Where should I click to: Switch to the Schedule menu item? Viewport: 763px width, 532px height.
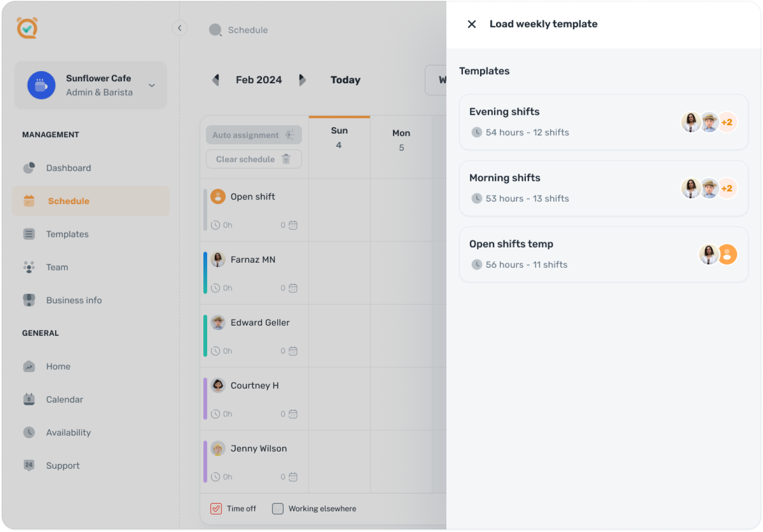point(68,201)
